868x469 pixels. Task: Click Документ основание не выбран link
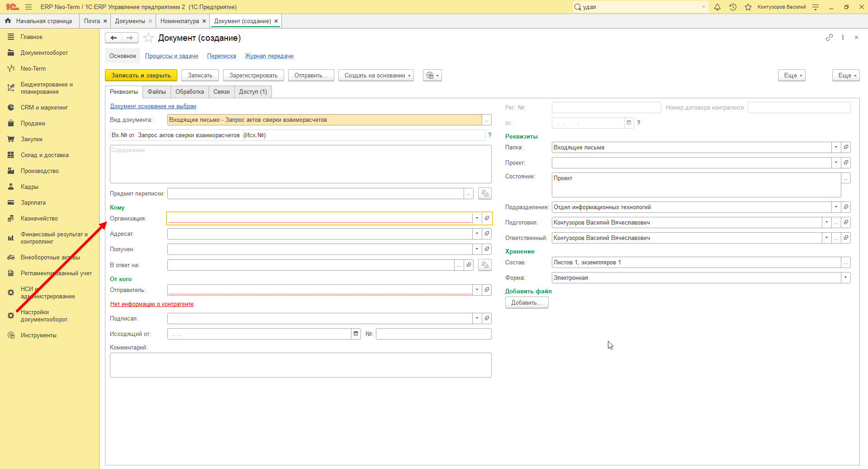153,106
